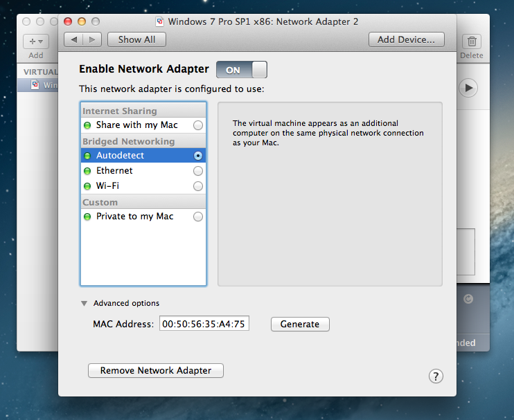
Task: Select the Windows VM icon in sidebar
Action: pos(36,85)
